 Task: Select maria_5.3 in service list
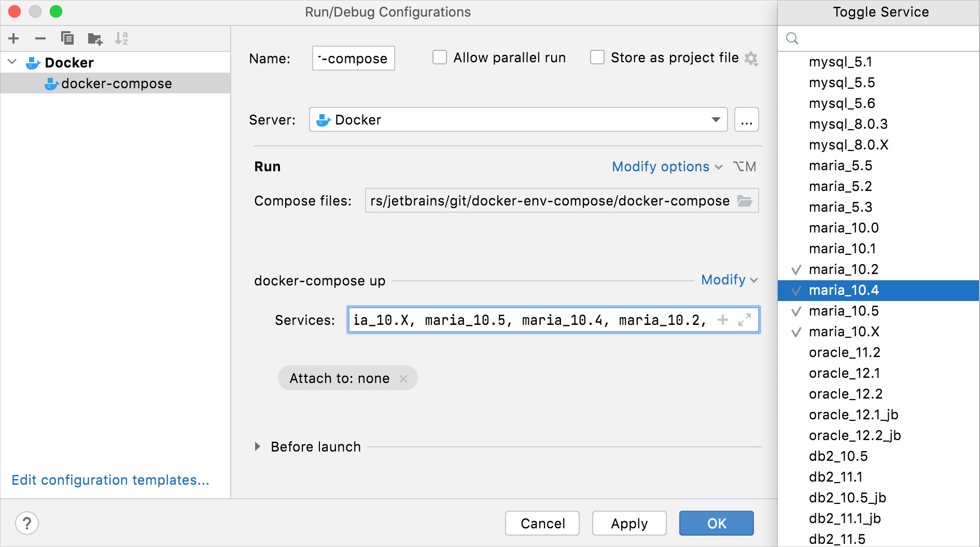click(878, 207)
